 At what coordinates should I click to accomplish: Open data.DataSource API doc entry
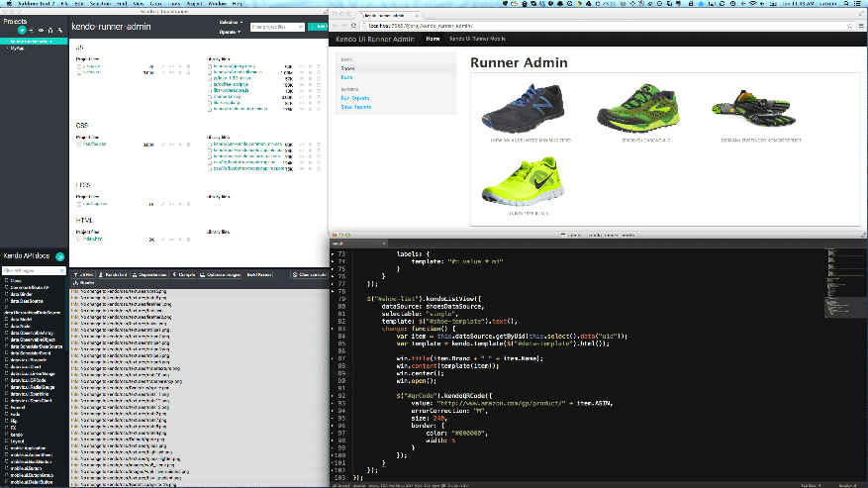click(27, 301)
